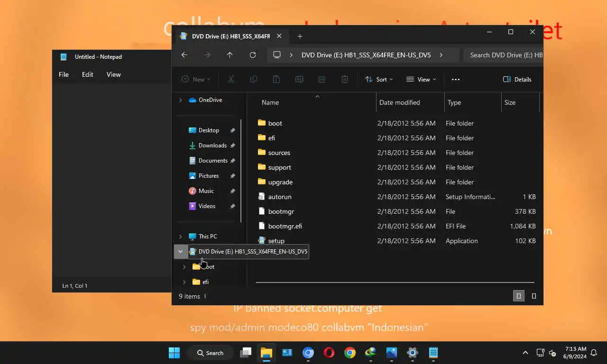
Task: Open Pictures in Quick access
Action: 209,176
